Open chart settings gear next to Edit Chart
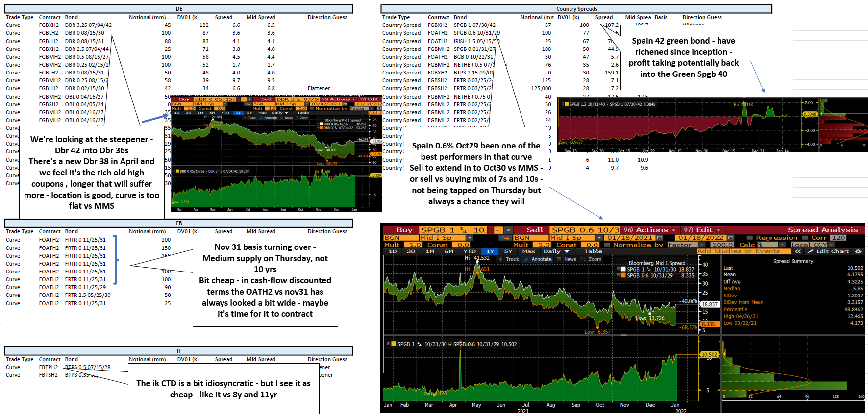Screen dimensions: 868x420 [x=858, y=251]
